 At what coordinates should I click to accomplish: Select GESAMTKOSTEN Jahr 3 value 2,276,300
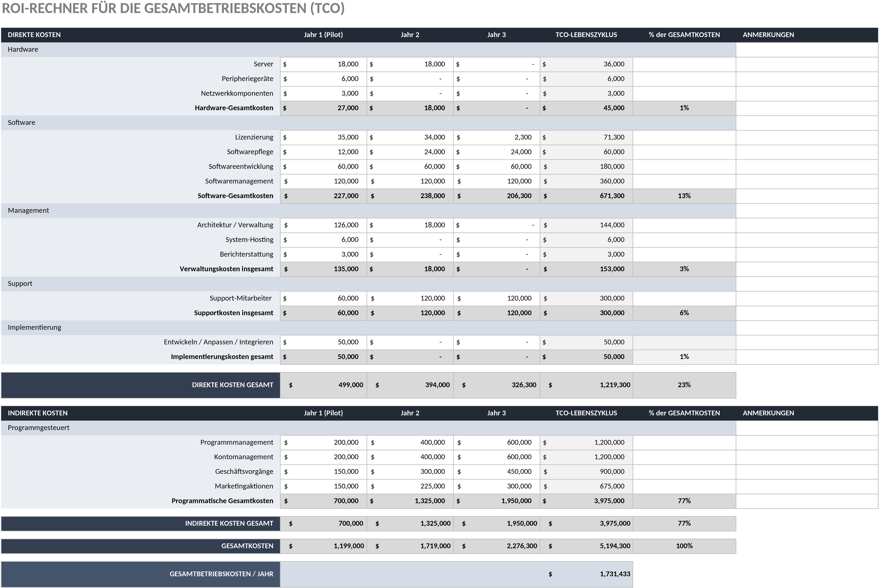click(496, 546)
